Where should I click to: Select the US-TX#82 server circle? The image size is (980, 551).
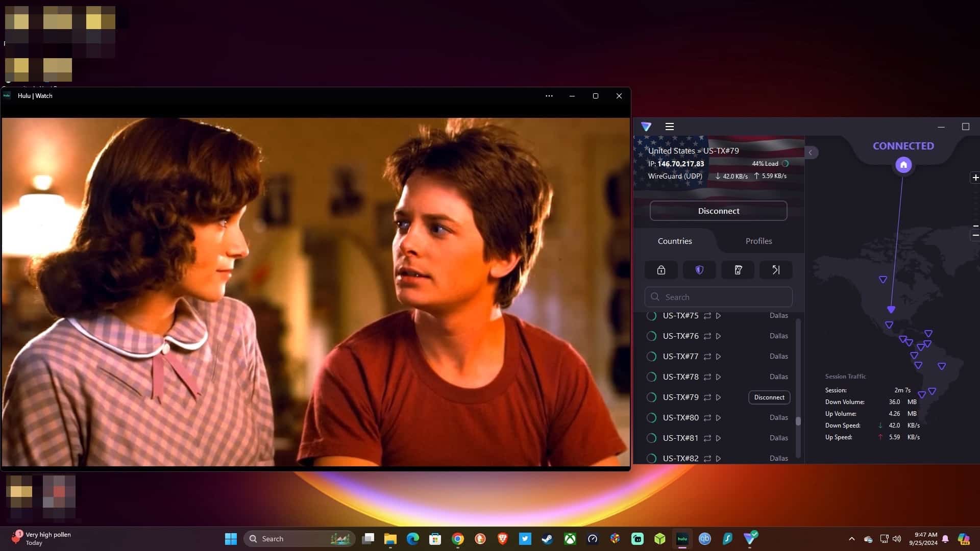[x=651, y=458]
